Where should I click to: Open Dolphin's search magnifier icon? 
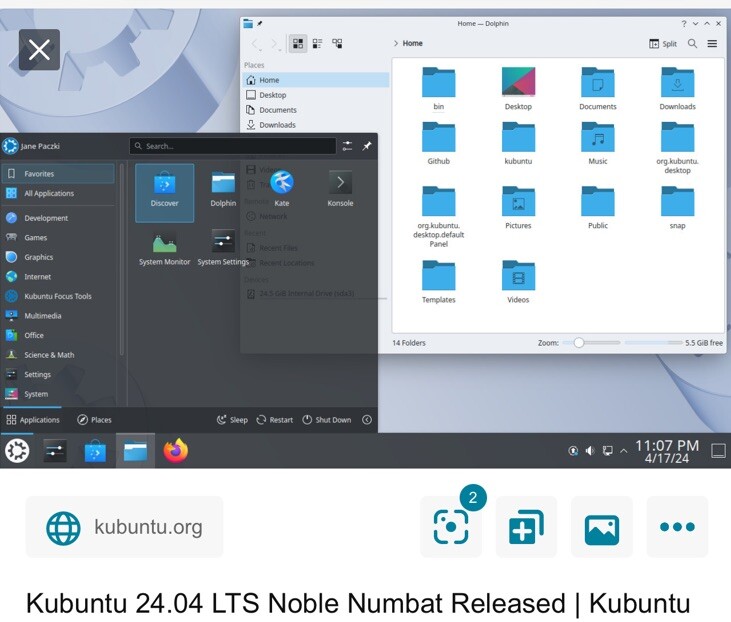[x=692, y=43]
